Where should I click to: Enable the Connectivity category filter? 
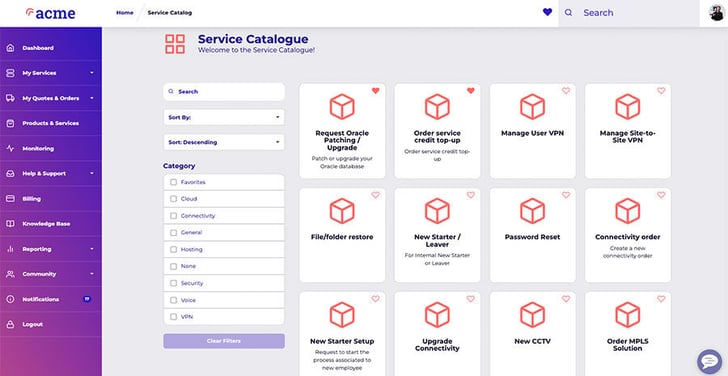tap(173, 216)
